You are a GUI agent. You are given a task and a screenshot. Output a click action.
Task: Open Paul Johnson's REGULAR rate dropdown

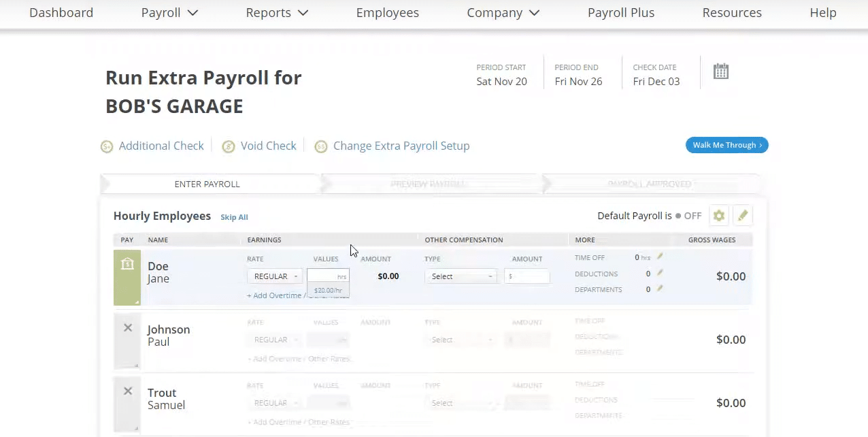tap(275, 340)
